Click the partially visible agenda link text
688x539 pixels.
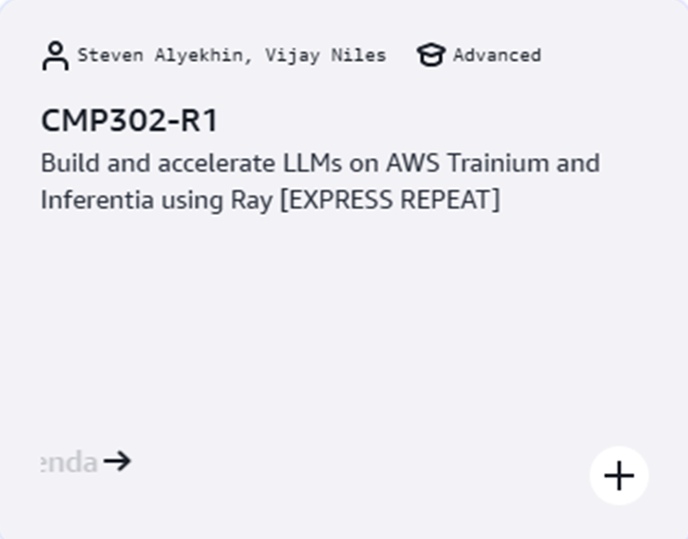[69, 462]
